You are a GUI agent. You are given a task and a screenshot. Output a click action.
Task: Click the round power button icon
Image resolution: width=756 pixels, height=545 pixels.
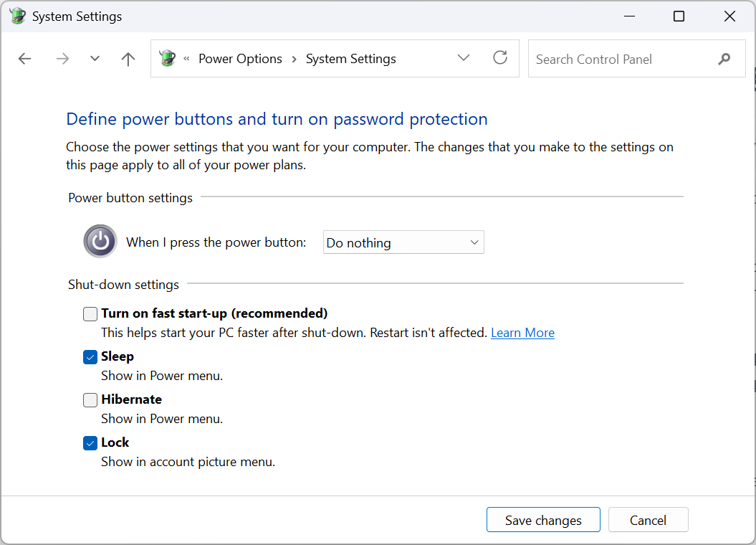[100, 241]
